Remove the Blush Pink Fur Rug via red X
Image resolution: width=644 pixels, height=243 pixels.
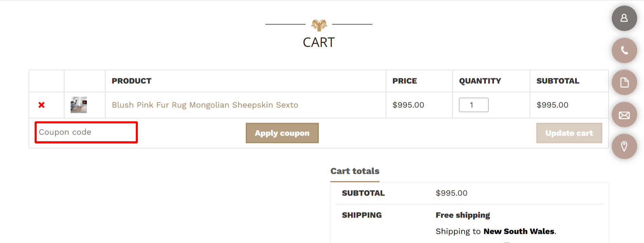41,105
